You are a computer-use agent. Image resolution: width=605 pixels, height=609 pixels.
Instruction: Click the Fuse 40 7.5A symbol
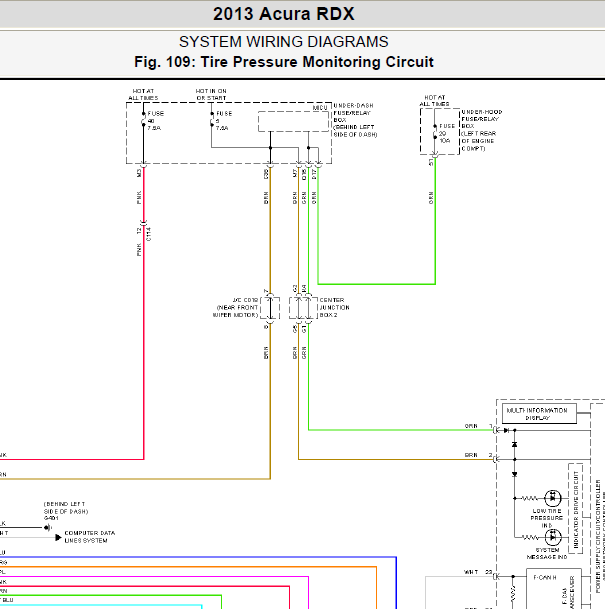pos(143,119)
